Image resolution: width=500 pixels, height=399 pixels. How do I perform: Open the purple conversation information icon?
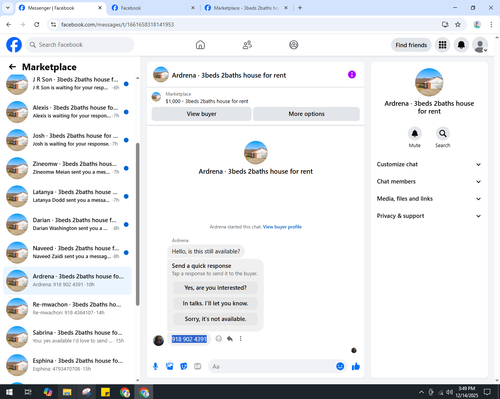point(352,75)
